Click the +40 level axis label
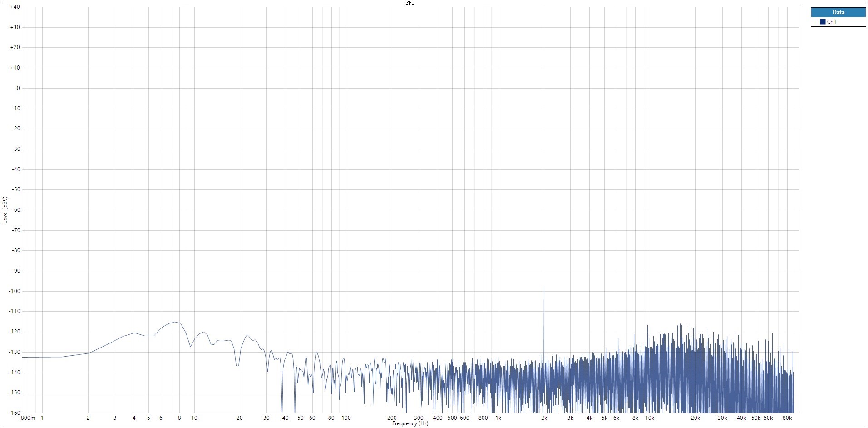 pyautogui.click(x=15, y=7)
